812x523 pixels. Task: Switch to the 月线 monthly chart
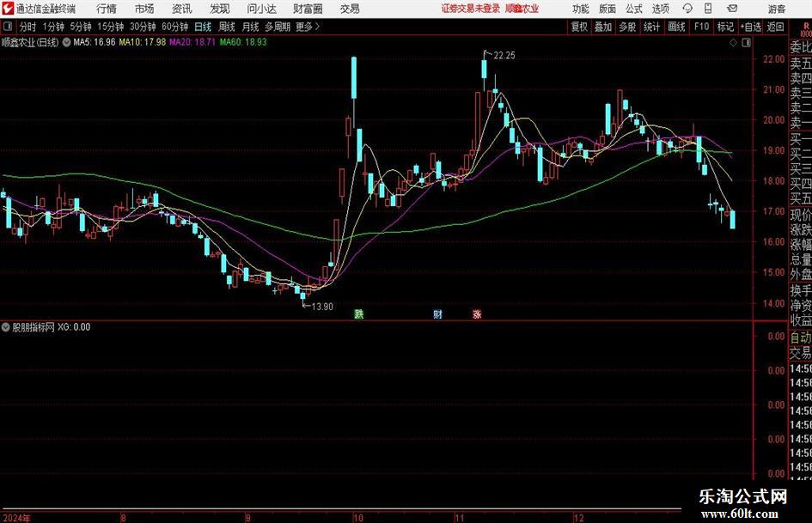(250, 27)
